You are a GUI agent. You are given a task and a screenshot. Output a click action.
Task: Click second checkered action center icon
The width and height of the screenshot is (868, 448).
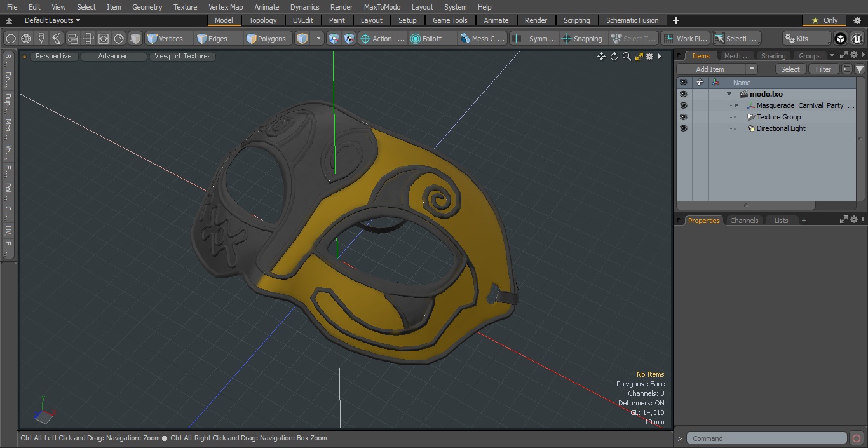click(x=349, y=39)
